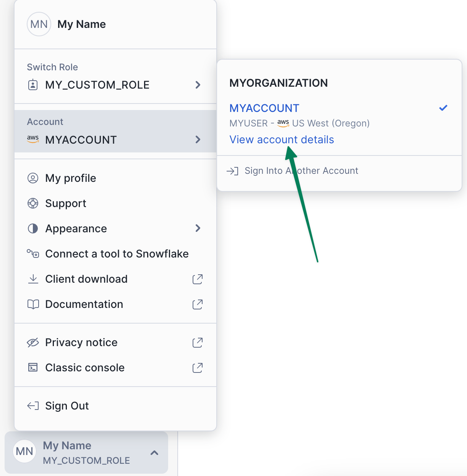The width and height of the screenshot is (467, 476).
Task: Expand the Appearance submenu arrow
Action: click(x=198, y=228)
